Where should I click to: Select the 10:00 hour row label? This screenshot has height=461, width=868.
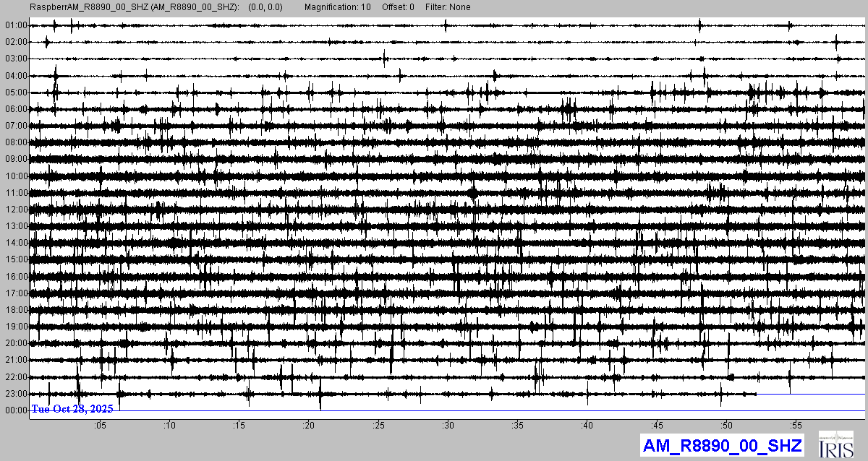click(16, 176)
